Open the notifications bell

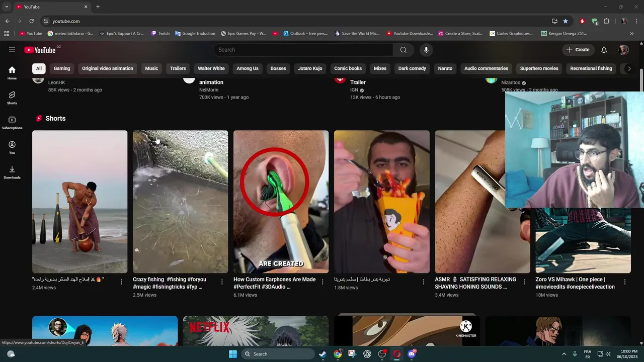(x=604, y=50)
